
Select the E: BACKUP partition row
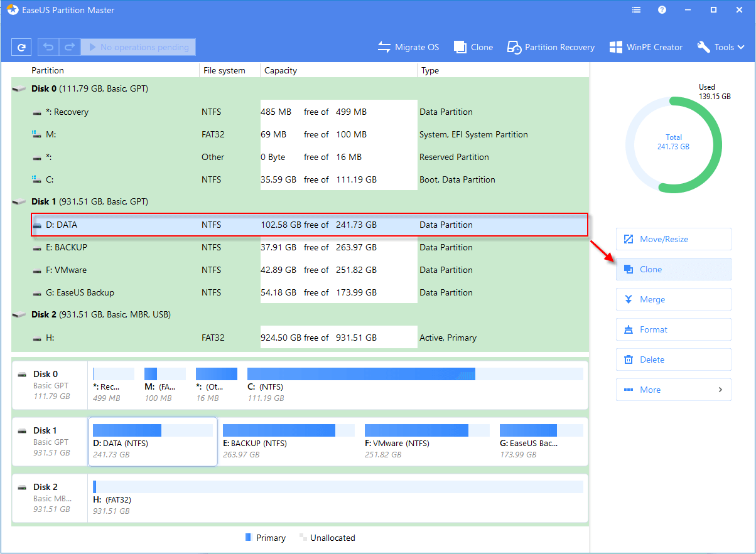(300, 247)
